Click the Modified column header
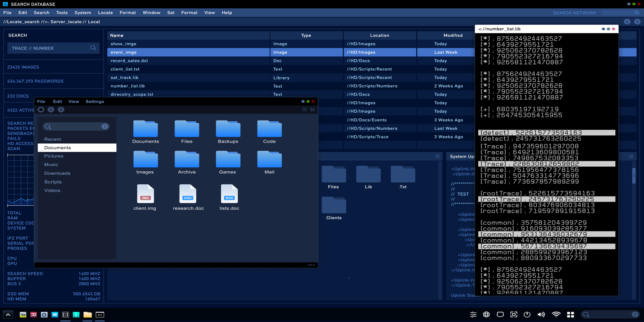This screenshot has width=644, height=322. tap(453, 35)
